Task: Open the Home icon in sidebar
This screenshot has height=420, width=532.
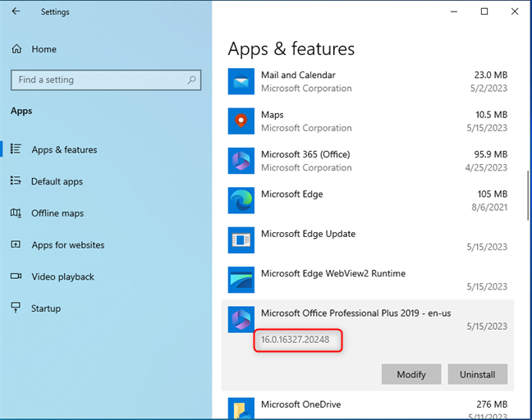Action: [x=16, y=49]
